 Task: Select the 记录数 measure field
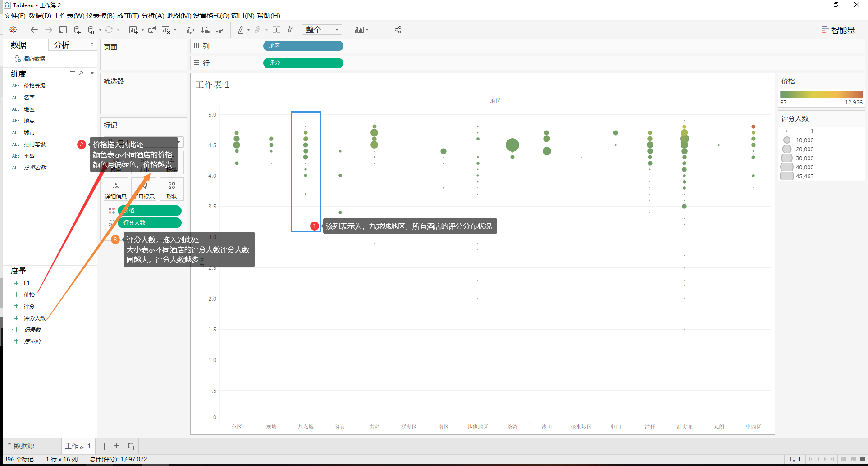32,330
